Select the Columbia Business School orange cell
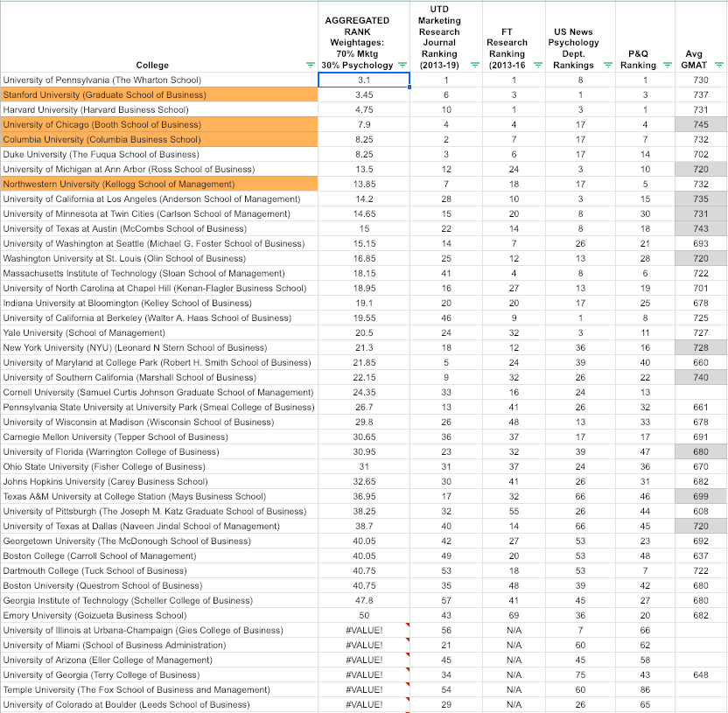Viewport: 728px width, 713px height. point(158,139)
